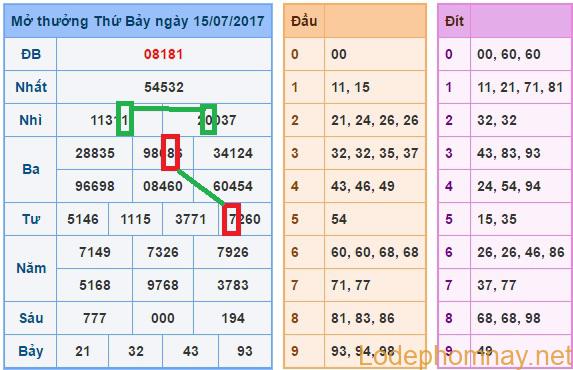Select the first prize number 54532
Image resolution: width=573 pixels, height=370 pixels.
pos(164,87)
